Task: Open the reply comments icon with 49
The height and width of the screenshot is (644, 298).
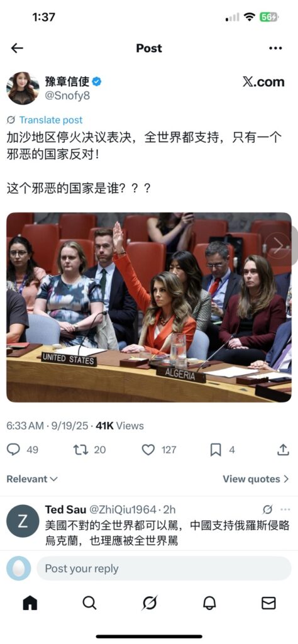Action: pyautogui.click(x=14, y=450)
